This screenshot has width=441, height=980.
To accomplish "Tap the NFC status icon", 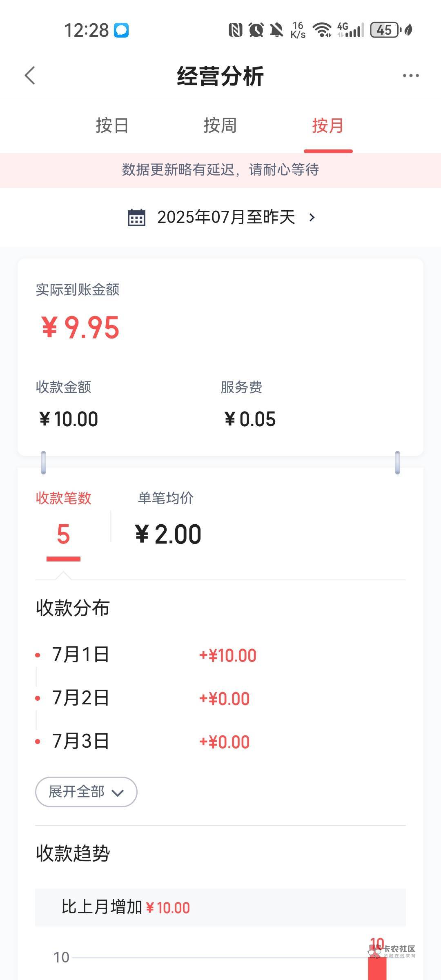I will (235, 30).
